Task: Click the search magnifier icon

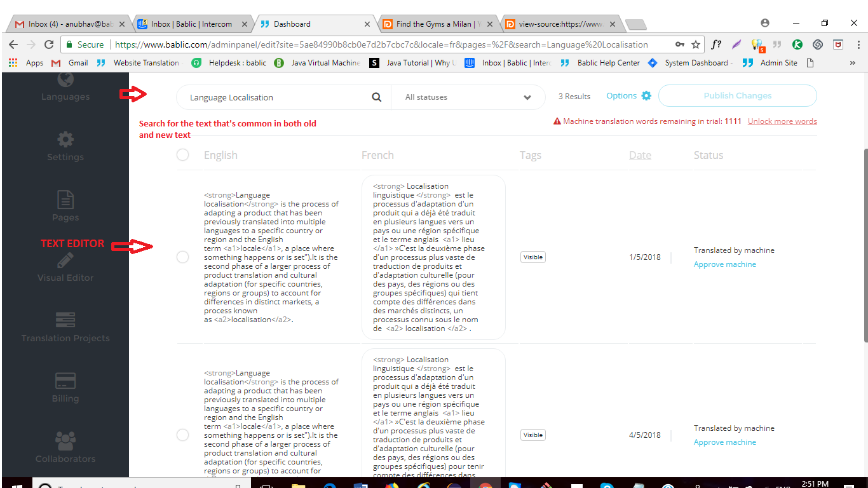Action: pyautogui.click(x=377, y=97)
